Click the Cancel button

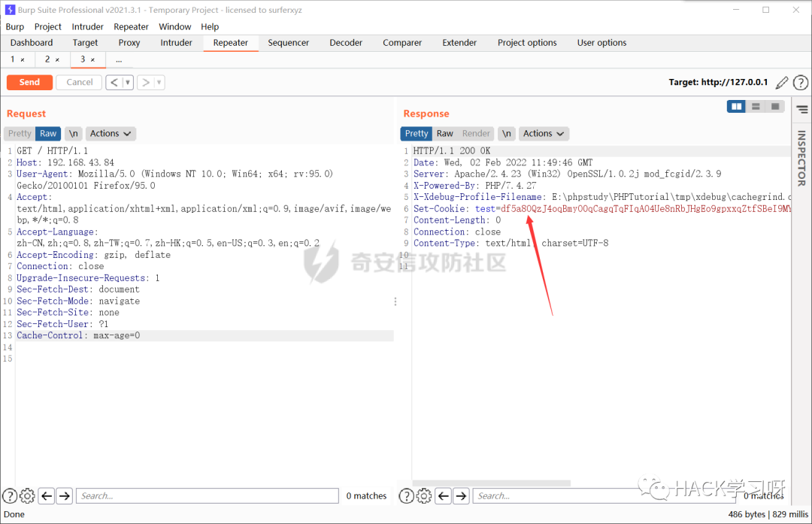78,82
